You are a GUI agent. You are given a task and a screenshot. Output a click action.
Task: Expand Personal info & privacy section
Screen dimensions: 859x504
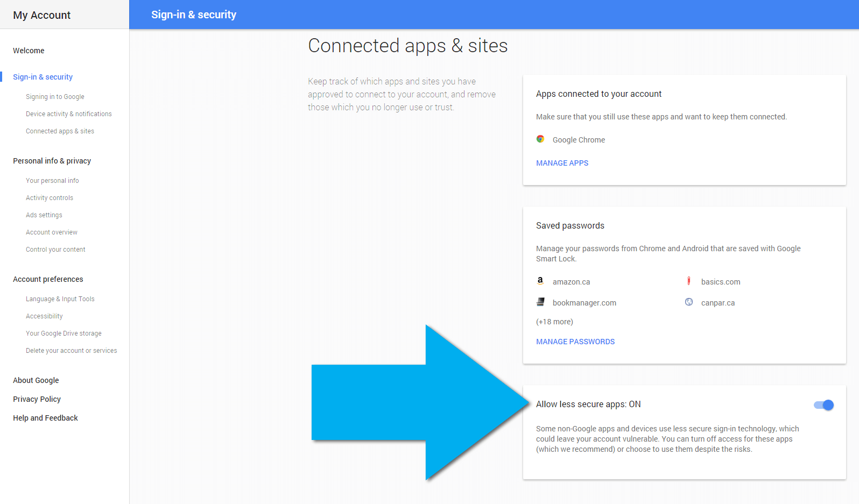(52, 161)
